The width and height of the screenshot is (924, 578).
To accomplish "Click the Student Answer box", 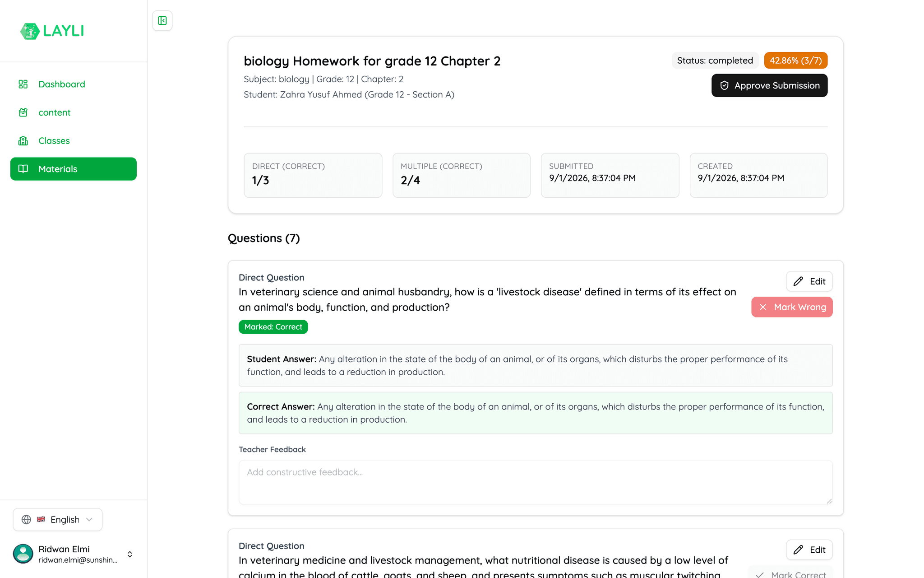I will click(x=536, y=365).
